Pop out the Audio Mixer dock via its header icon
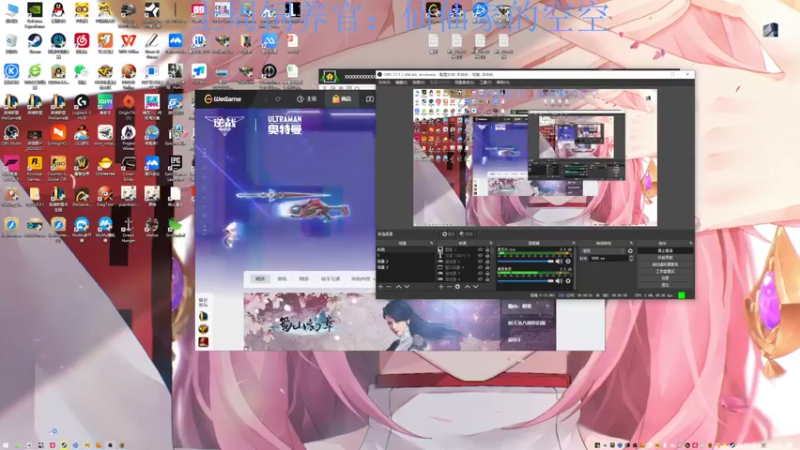The width and height of the screenshot is (800, 450). [573, 243]
